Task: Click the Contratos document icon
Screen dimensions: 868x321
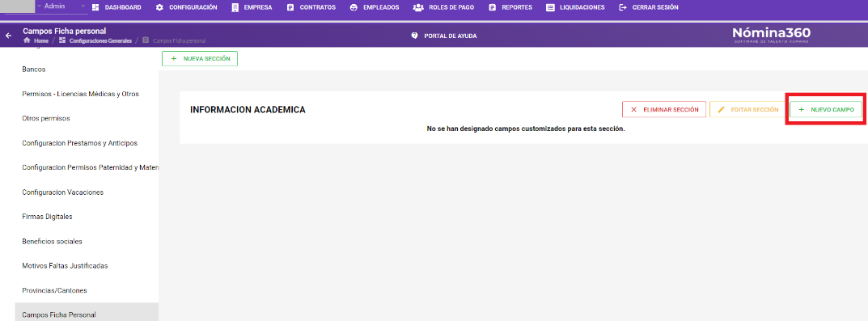Action: 290,8
